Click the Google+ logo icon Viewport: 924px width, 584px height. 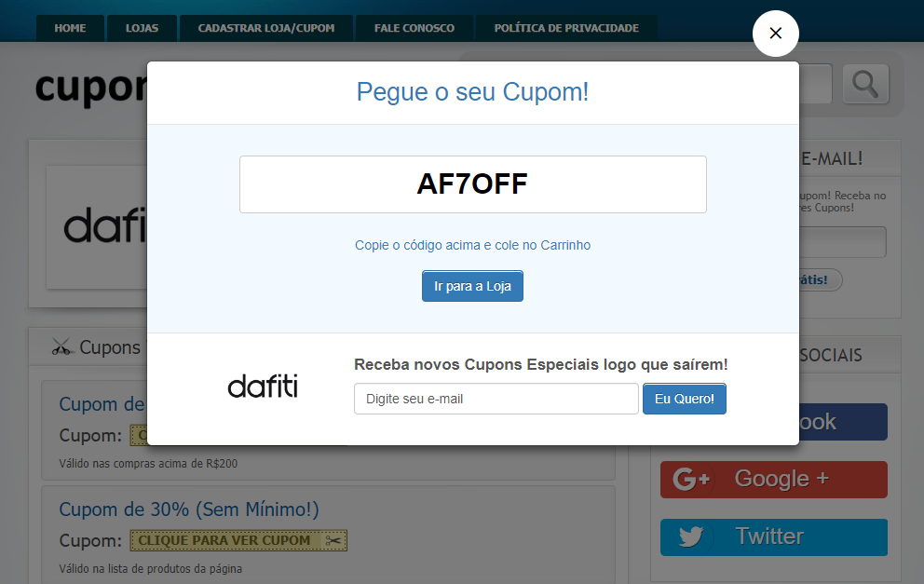point(691,479)
